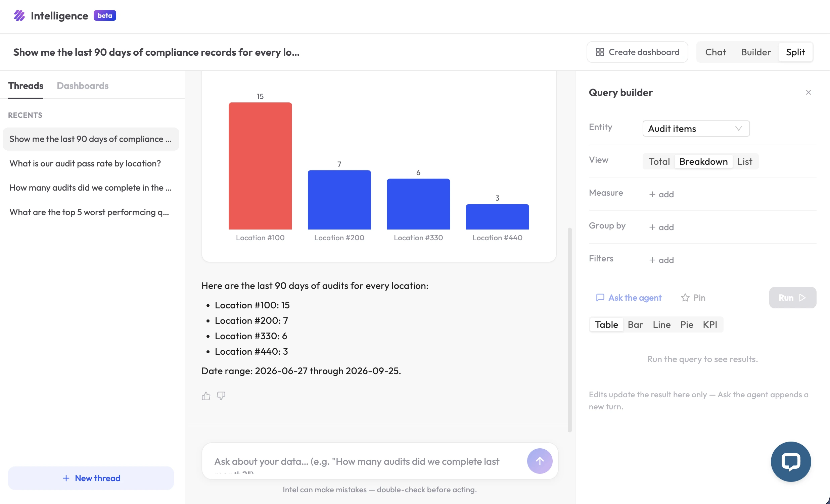This screenshot has height=504, width=830.
Task: Open the Threads tab
Action: tap(26, 86)
